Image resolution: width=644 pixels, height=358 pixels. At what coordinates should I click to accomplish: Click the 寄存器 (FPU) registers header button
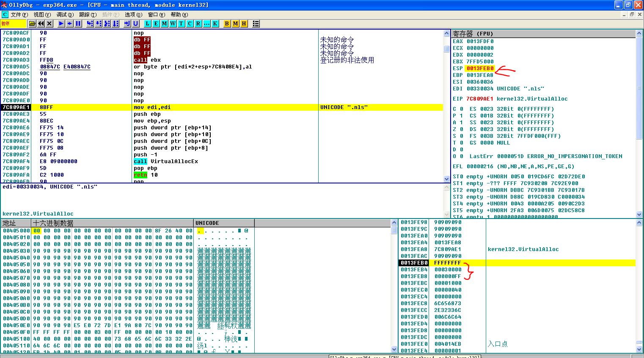coord(543,33)
